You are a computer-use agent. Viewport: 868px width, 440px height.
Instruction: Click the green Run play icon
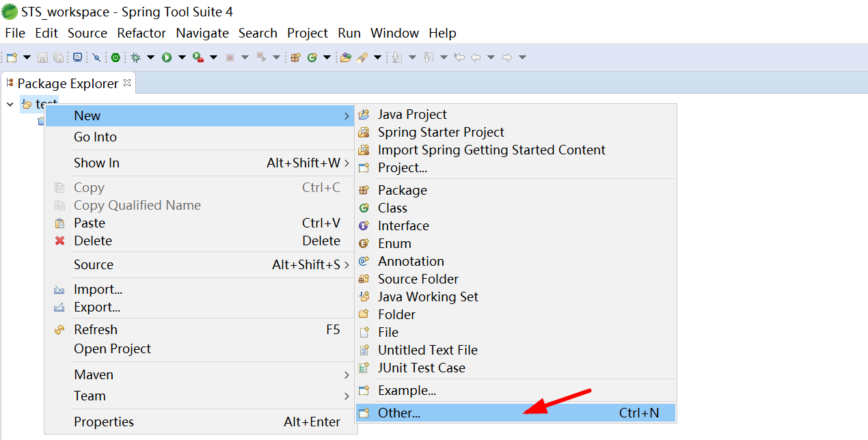point(167,57)
